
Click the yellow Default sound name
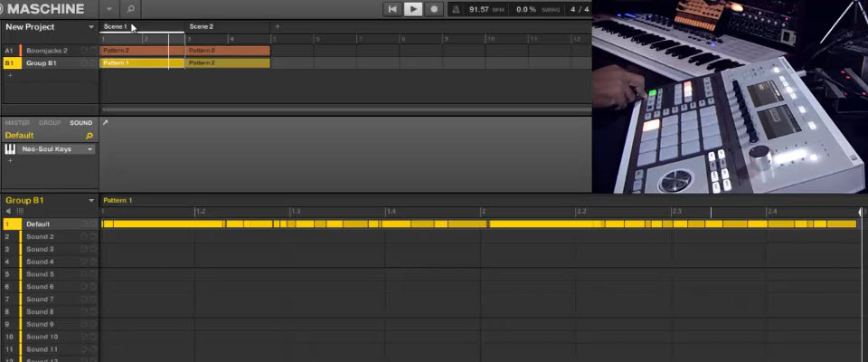point(19,135)
